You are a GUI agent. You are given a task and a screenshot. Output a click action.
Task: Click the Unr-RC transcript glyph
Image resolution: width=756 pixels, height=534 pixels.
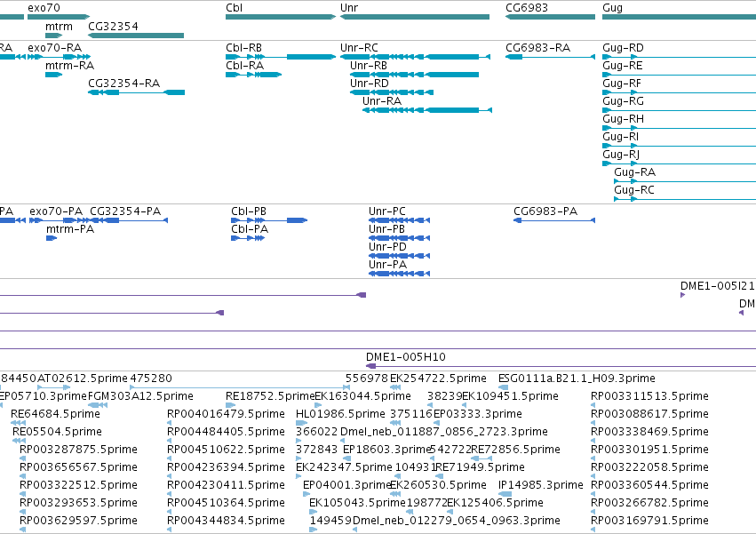click(x=415, y=57)
